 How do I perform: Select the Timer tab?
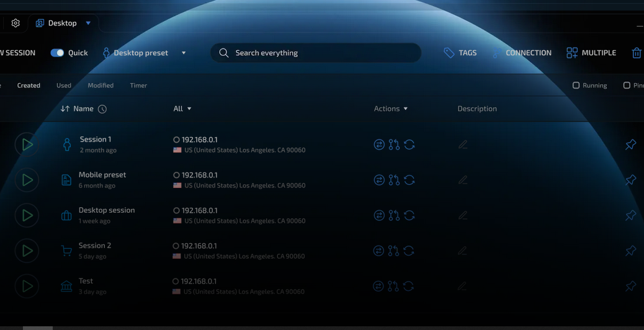[x=138, y=86]
